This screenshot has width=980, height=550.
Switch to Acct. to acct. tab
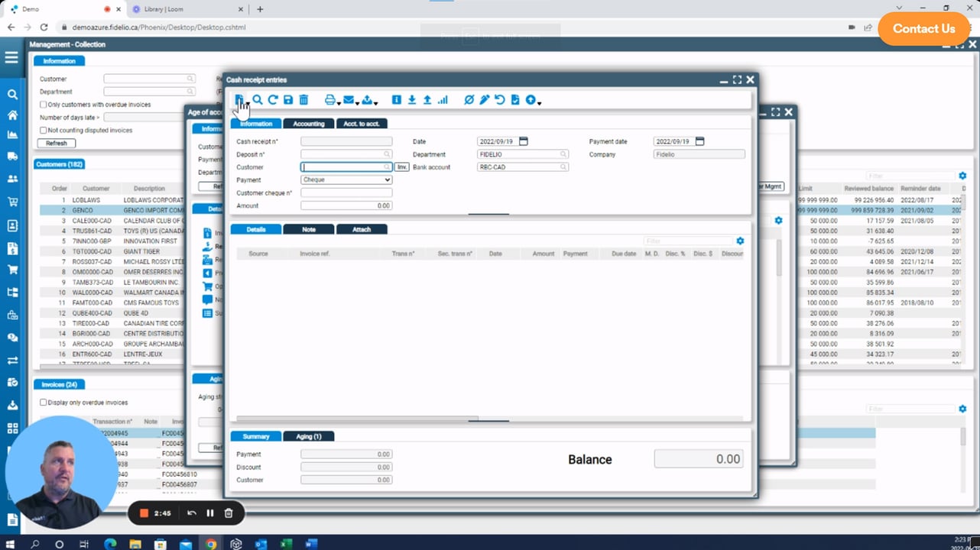click(362, 124)
